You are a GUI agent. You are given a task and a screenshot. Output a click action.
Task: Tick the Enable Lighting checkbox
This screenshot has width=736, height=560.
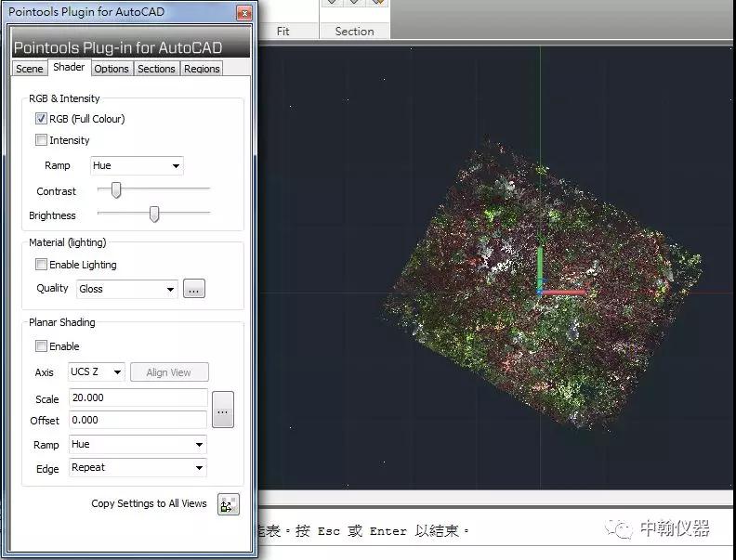tap(41, 265)
